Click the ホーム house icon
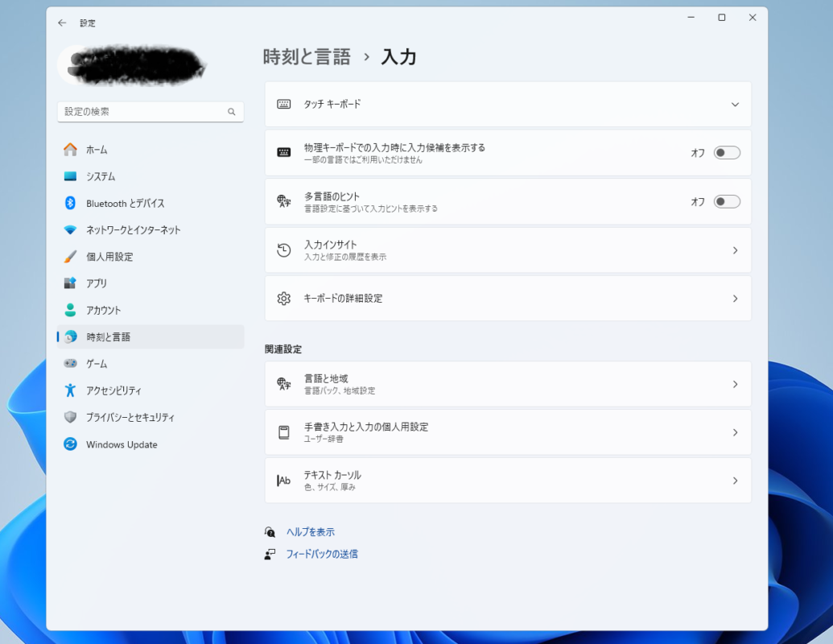 (x=70, y=150)
